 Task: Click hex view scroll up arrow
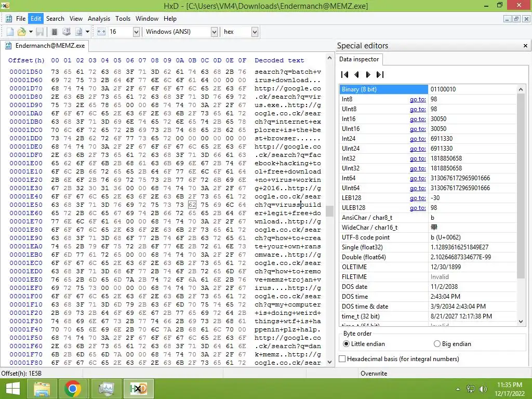tap(329, 58)
